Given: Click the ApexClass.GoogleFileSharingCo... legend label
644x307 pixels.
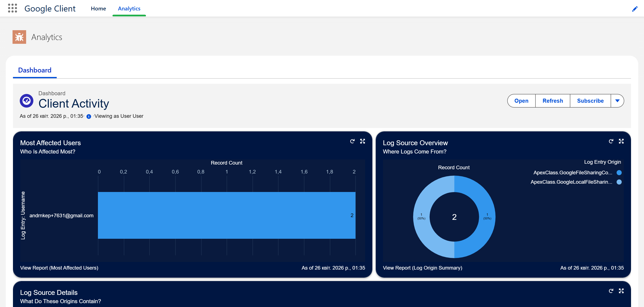Looking at the screenshot, I should 573,173.
